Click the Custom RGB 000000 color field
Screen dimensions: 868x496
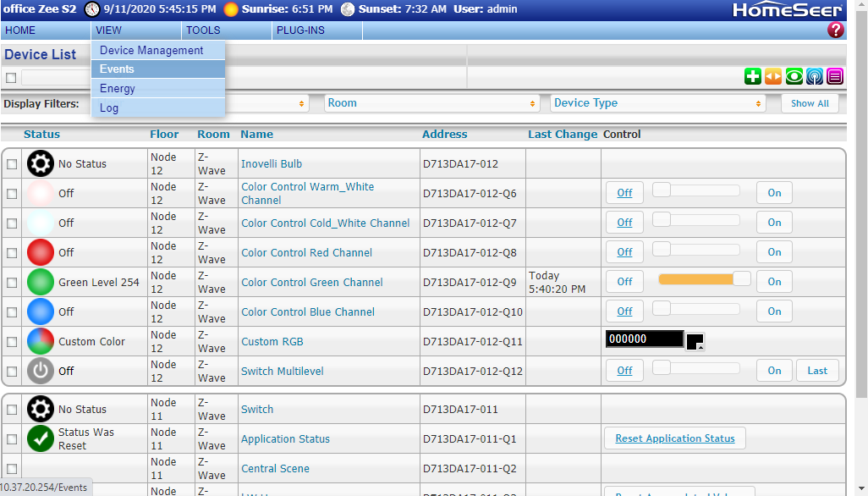pos(645,339)
